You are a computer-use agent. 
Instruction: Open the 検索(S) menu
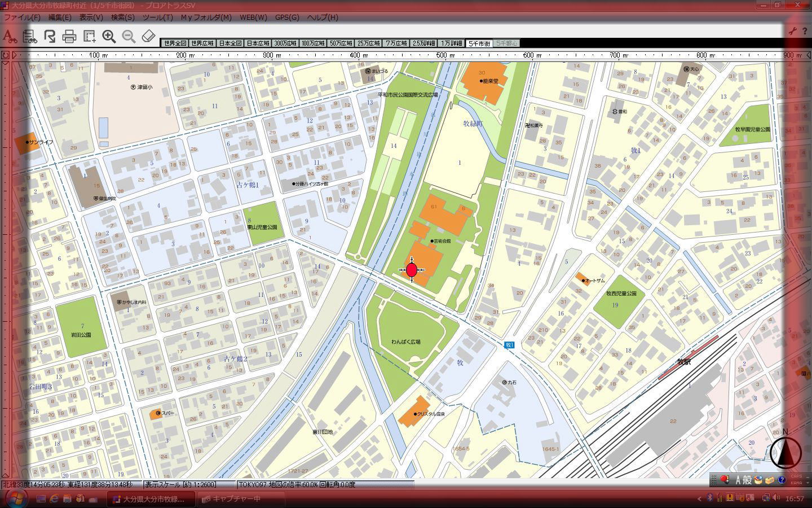click(122, 17)
